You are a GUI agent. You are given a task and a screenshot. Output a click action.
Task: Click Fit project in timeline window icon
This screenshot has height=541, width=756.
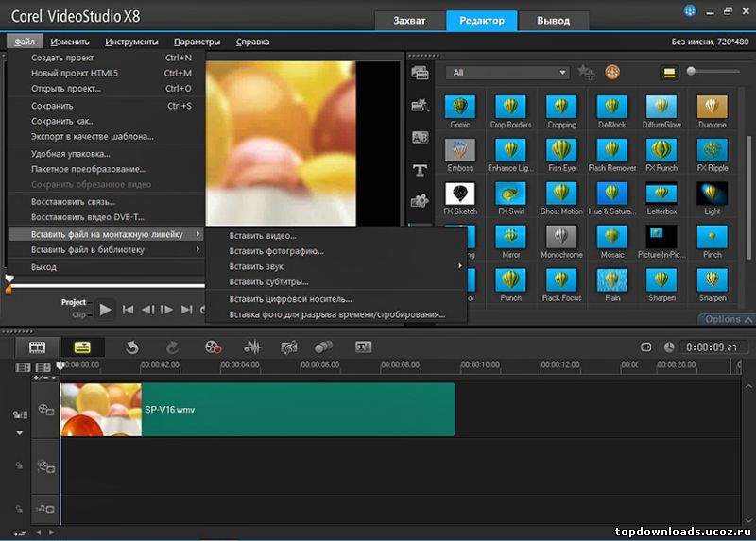[646, 347]
